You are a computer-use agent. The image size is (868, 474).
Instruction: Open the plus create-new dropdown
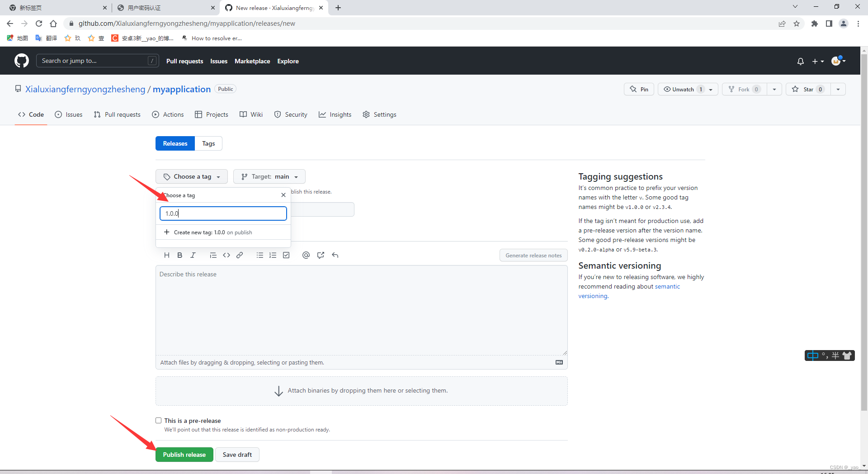(818, 61)
